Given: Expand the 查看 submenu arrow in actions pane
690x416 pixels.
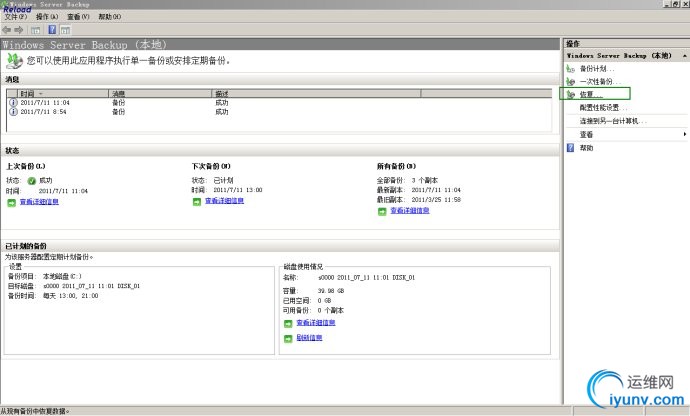Looking at the screenshot, I should pyautogui.click(x=685, y=134).
